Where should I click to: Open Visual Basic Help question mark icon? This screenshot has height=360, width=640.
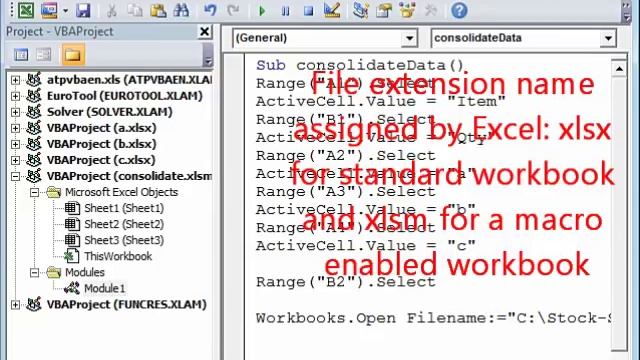coord(459,10)
